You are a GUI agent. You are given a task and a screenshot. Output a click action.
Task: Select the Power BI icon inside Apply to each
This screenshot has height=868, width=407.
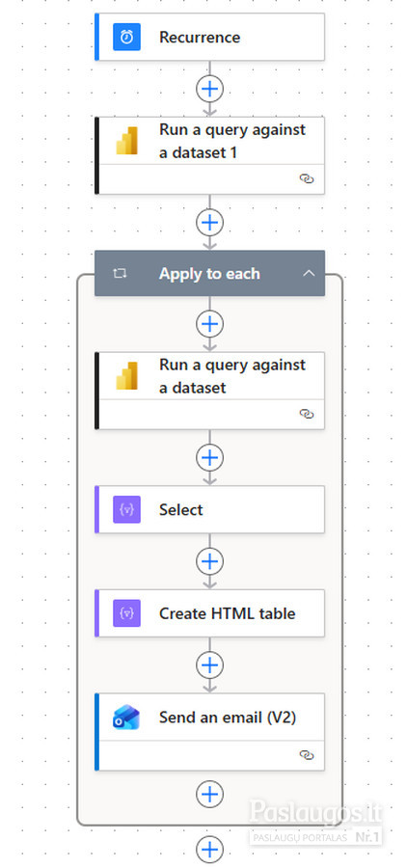coord(126,376)
